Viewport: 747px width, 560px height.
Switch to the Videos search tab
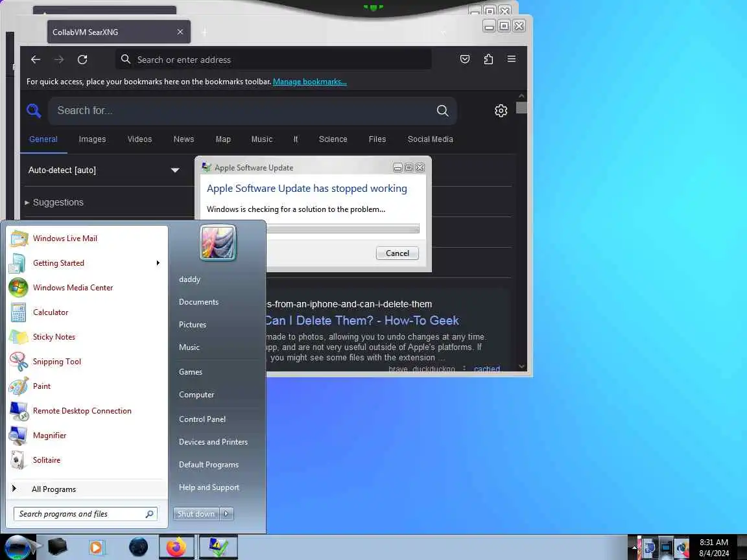[x=139, y=139]
